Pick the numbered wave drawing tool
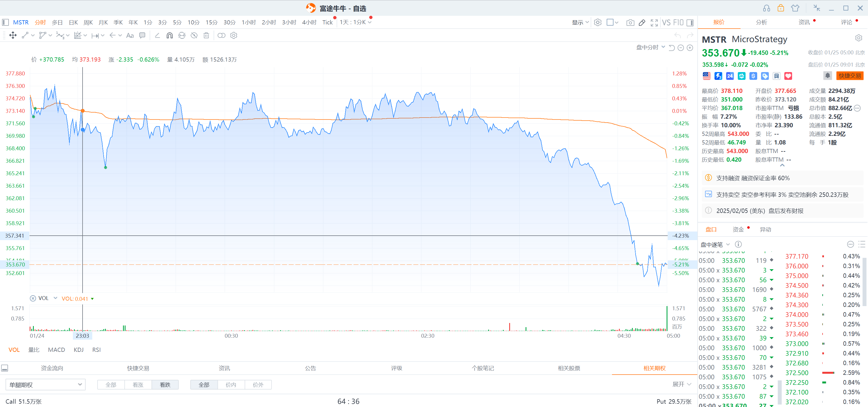The width and height of the screenshot is (868, 407). [60, 35]
